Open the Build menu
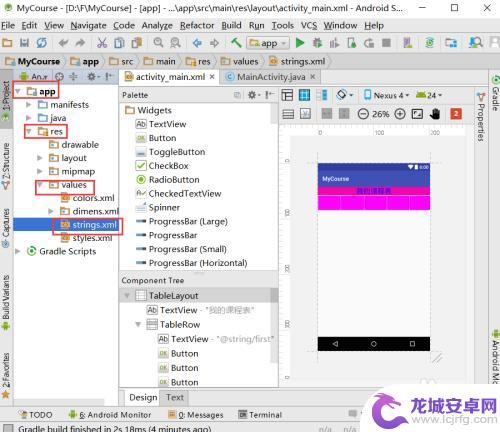 231,25
